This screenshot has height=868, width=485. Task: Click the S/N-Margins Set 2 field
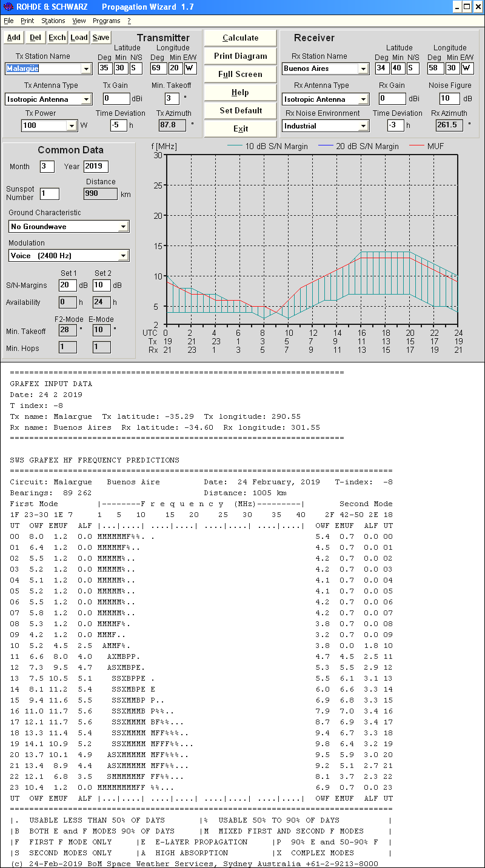point(101,285)
